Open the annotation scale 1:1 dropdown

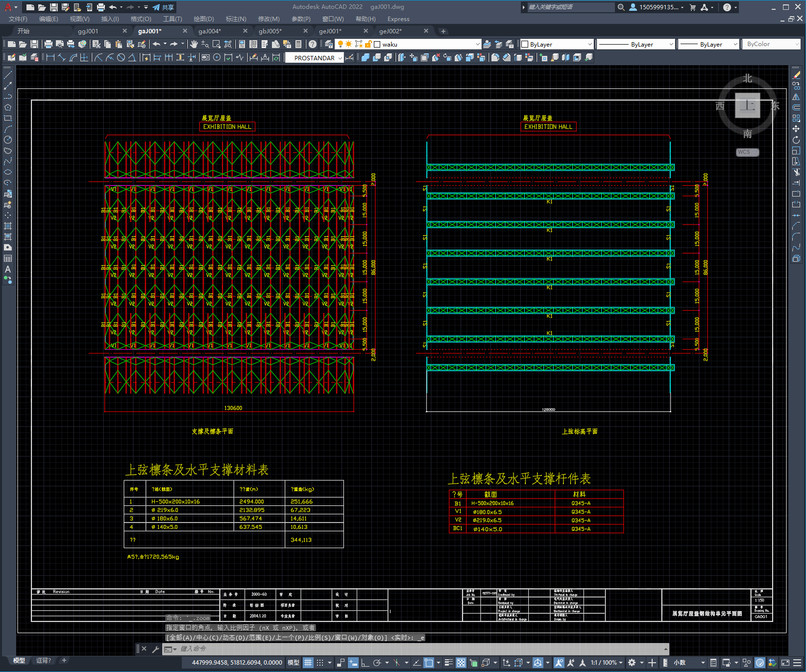click(x=606, y=663)
